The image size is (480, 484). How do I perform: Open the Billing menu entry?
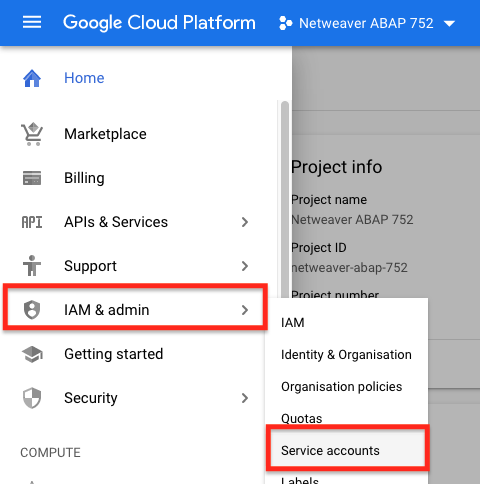point(84,178)
